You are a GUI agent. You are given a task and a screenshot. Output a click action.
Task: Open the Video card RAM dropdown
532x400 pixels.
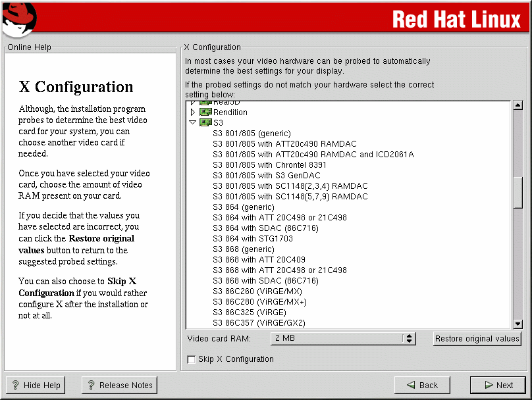pyautogui.click(x=343, y=339)
